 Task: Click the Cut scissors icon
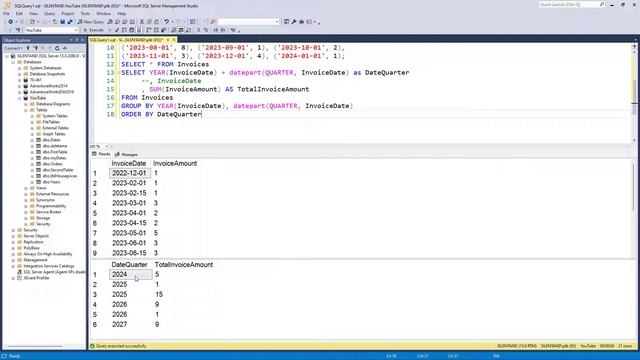pyautogui.click(x=142, y=22)
